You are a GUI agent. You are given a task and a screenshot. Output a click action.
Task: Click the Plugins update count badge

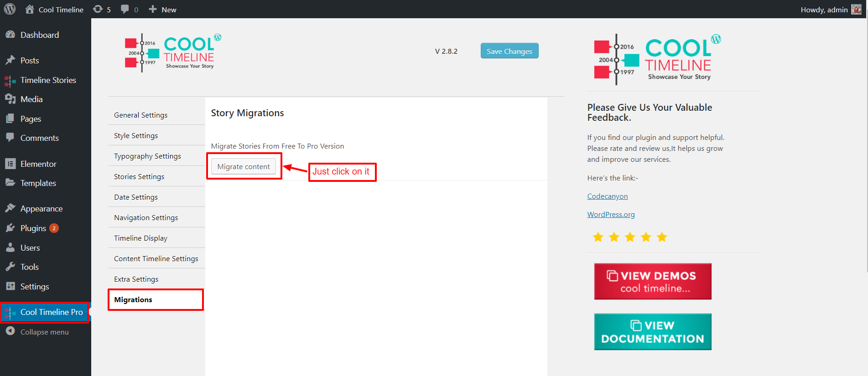tap(54, 228)
